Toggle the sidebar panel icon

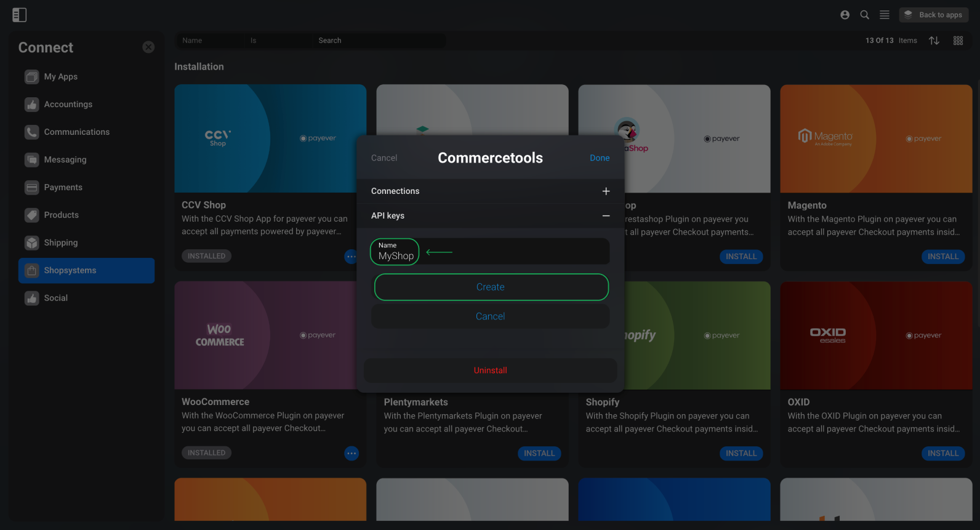tap(19, 15)
